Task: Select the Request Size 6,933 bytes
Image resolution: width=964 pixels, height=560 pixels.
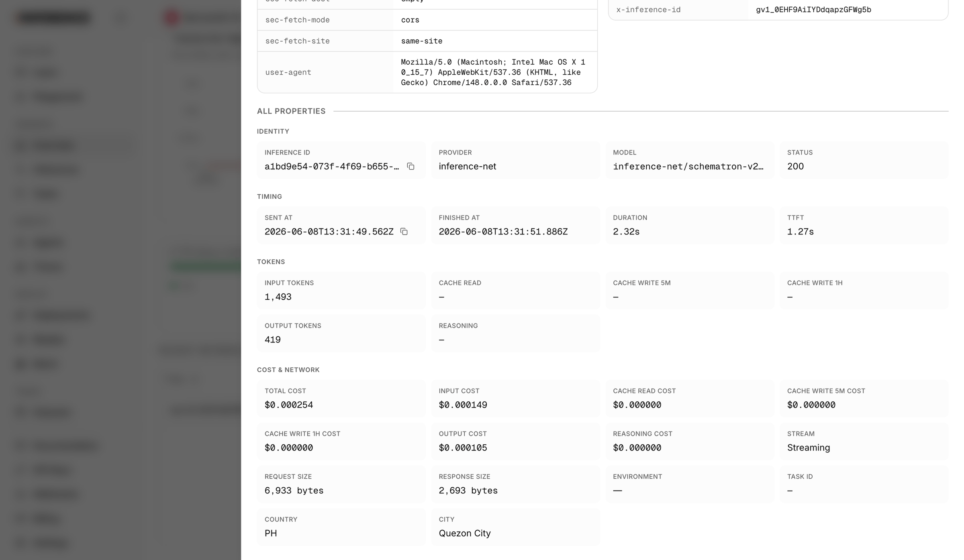Action: click(294, 491)
